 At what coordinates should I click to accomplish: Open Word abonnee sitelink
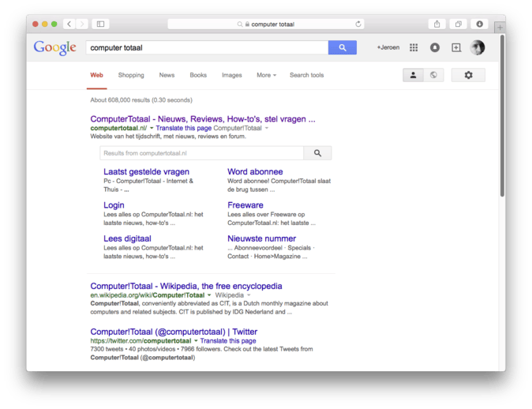255,172
